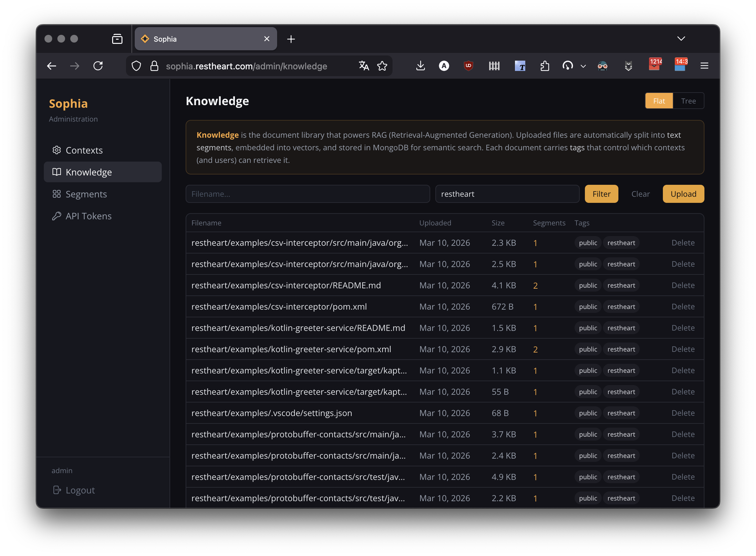Click the browser downloads icon

click(420, 66)
